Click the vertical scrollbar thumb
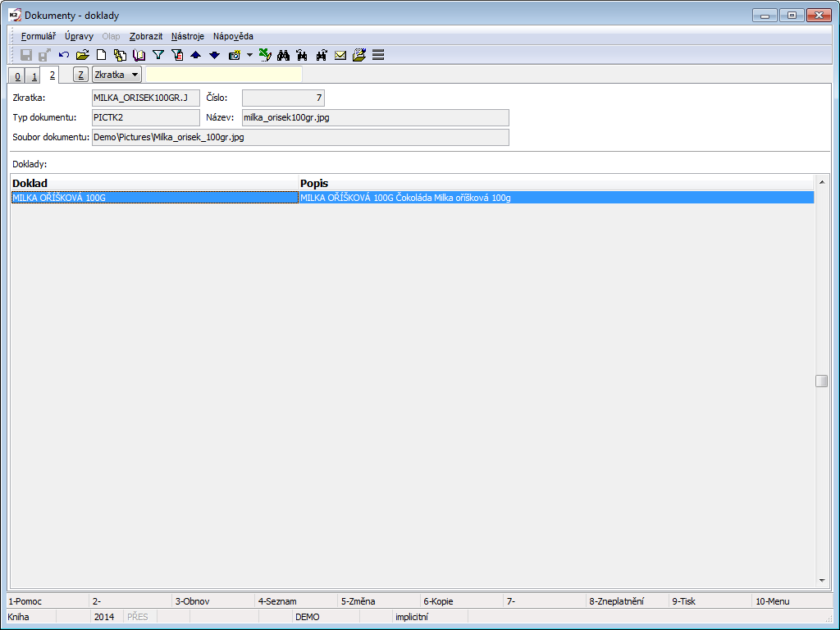 (x=822, y=381)
